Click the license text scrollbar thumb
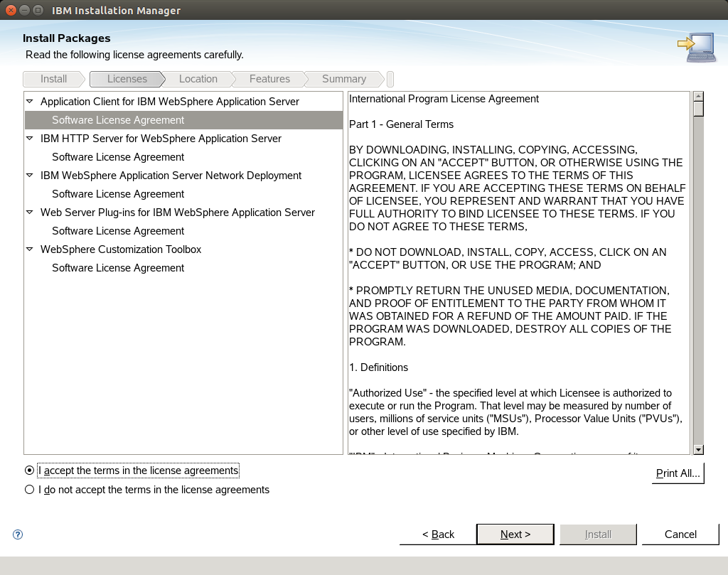 (698, 109)
